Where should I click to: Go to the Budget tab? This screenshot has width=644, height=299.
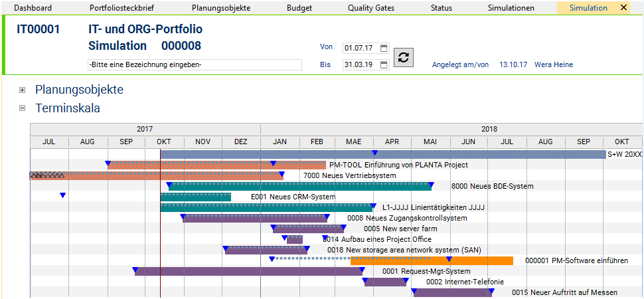tap(300, 8)
